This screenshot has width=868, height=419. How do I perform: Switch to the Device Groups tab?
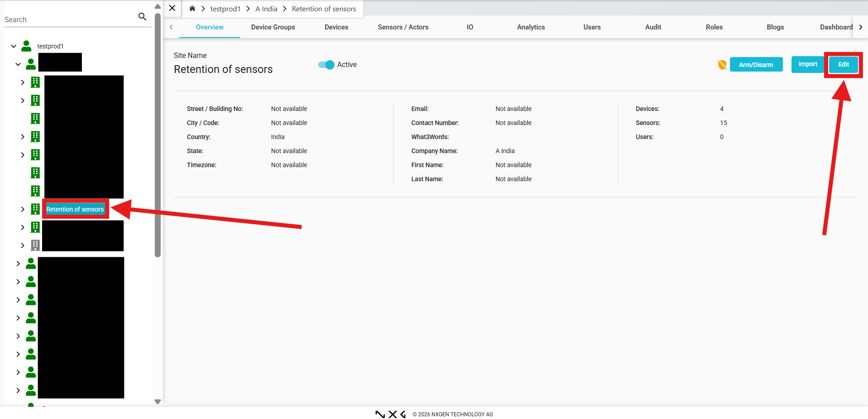pos(273,27)
